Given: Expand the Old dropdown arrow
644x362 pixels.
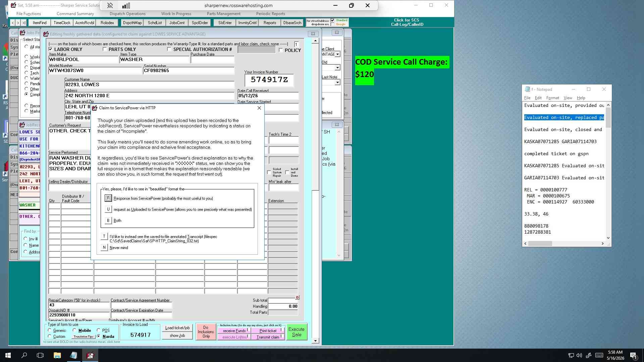Looking at the screenshot, I should (337, 68).
